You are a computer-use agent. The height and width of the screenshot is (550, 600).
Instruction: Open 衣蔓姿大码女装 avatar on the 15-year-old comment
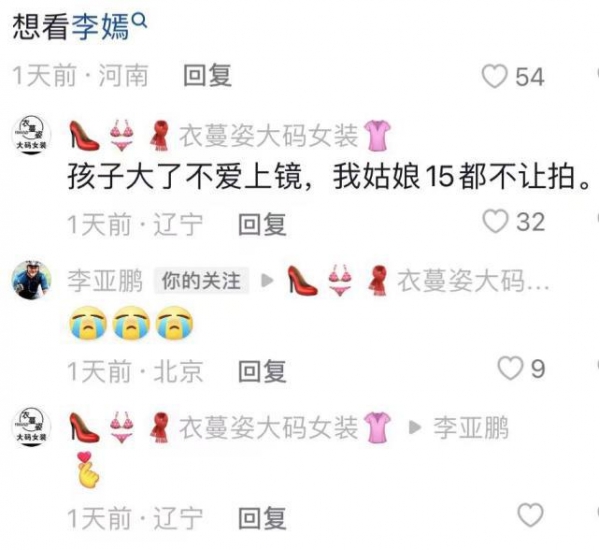32,135
